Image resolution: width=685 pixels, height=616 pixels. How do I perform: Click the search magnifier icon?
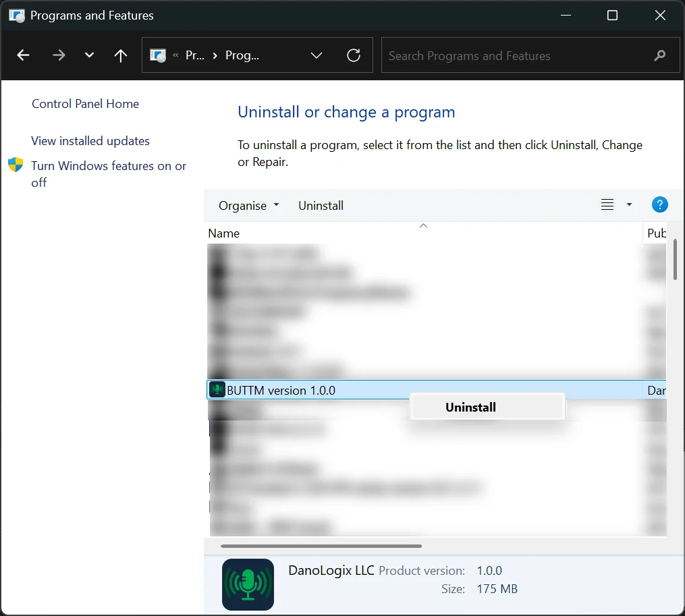659,55
